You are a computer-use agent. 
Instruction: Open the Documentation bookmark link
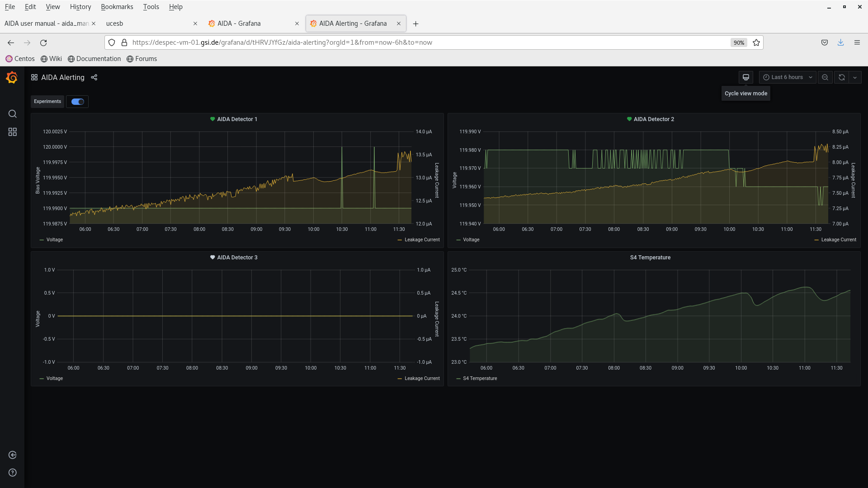click(x=98, y=59)
